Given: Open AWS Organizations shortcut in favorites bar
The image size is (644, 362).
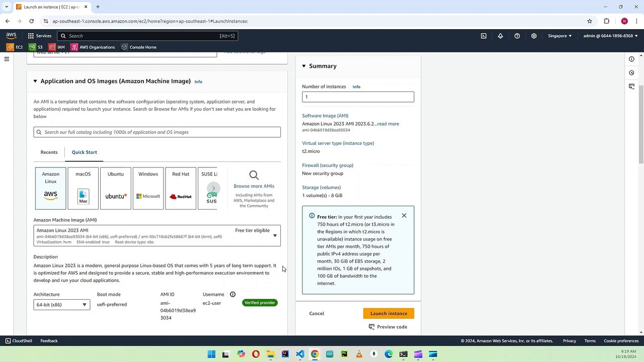Looking at the screenshot, I should (x=93, y=47).
